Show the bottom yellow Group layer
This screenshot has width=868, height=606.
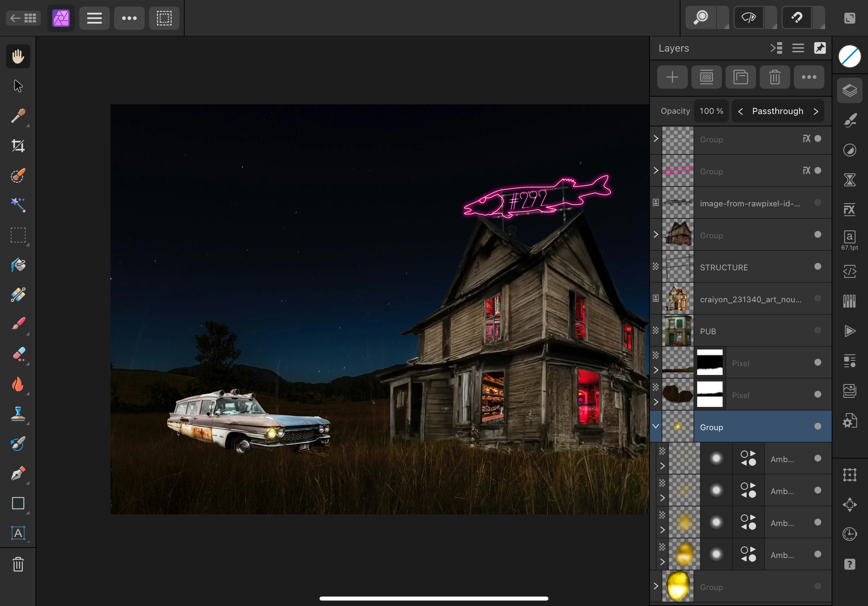tap(818, 586)
